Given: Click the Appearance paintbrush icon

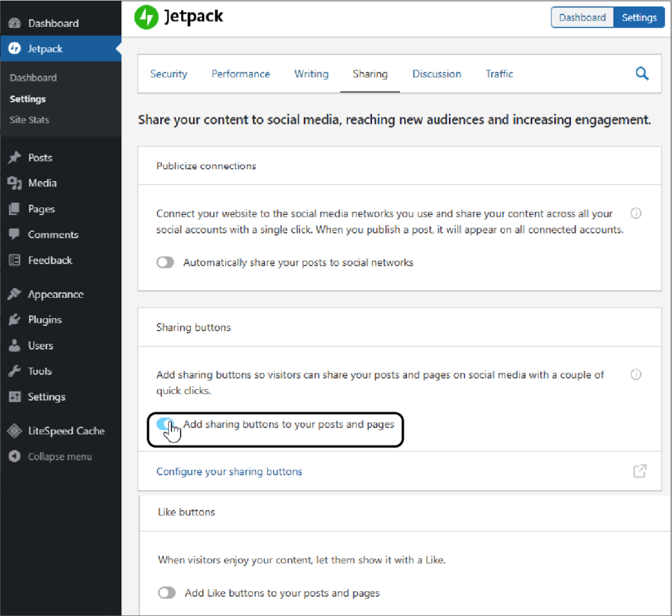Looking at the screenshot, I should (14, 294).
